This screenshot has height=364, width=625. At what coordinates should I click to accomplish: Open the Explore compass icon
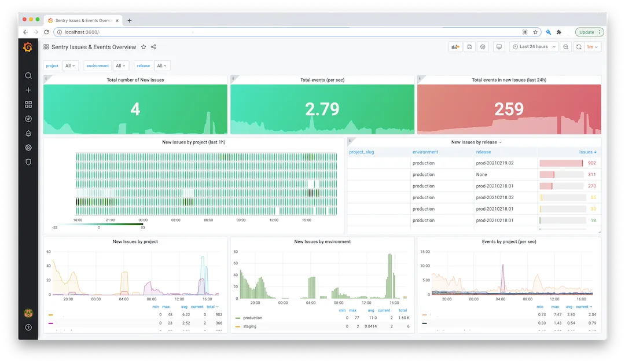click(28, 119)
